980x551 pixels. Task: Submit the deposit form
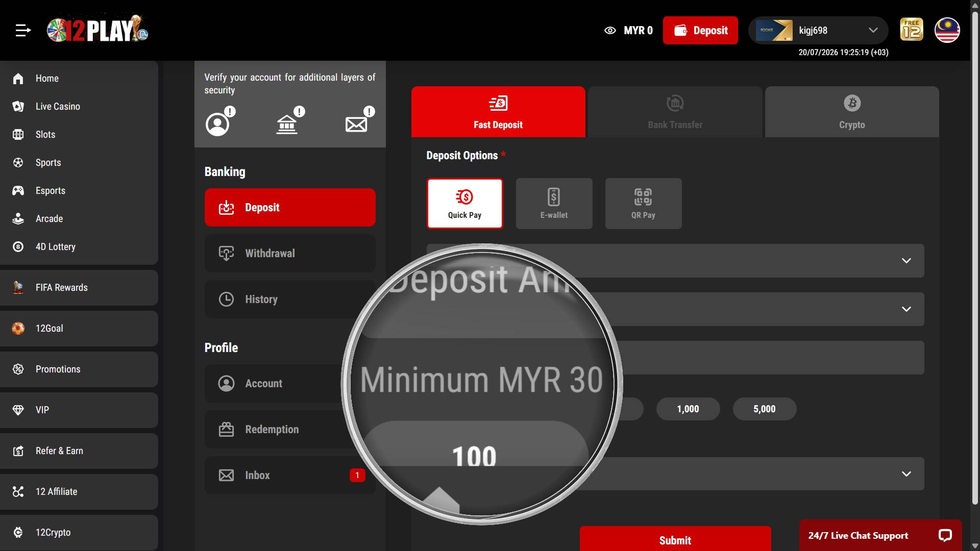[x=675, y=539]
